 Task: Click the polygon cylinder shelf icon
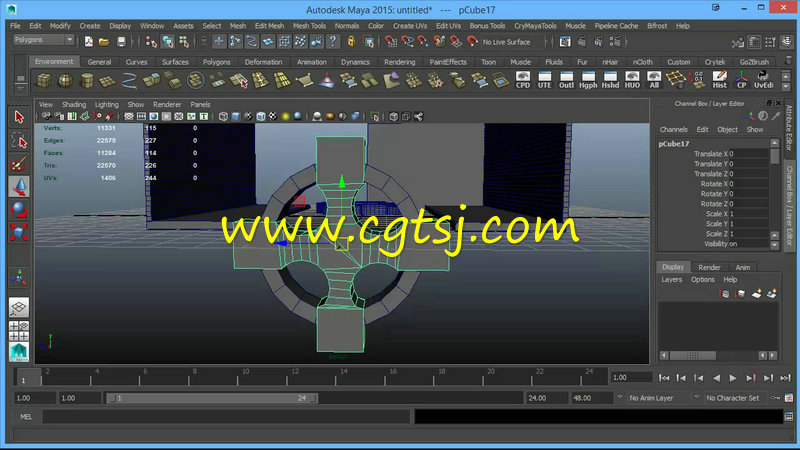pos(87,81)
